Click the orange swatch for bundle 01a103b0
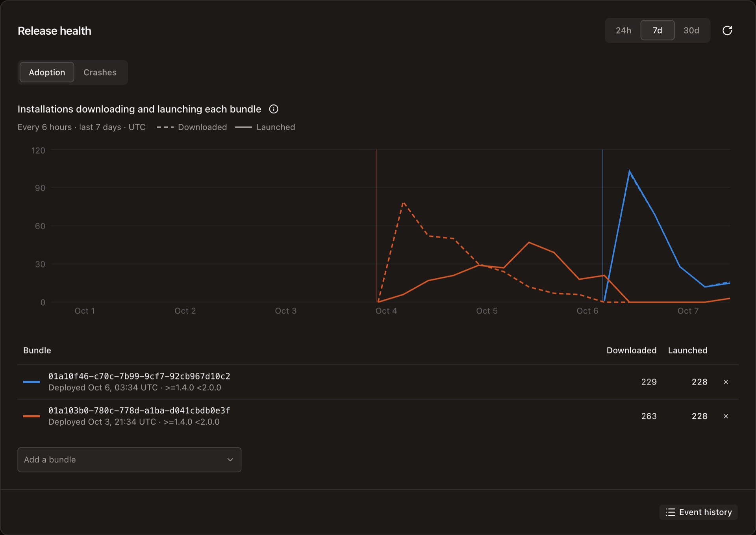Screen dimensions: 756x535 tap(31, 416)
